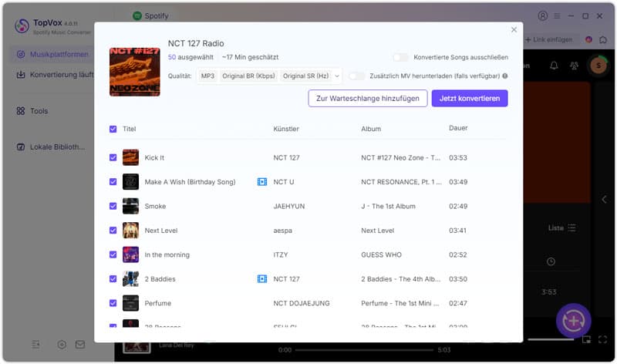This screenshot has width=617, height=364.
Task: Uncheck the Perfume song checkbox
Action: pyautogui.click(x=113, y=303)
